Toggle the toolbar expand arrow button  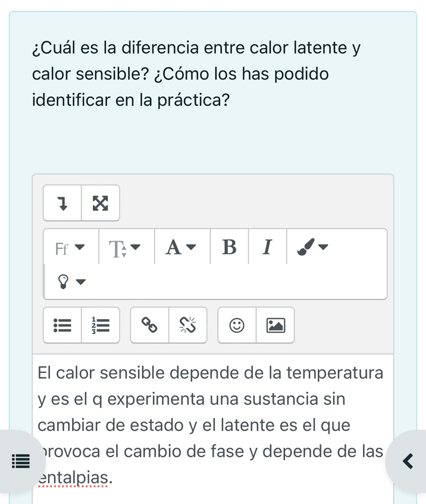[62, 203]
